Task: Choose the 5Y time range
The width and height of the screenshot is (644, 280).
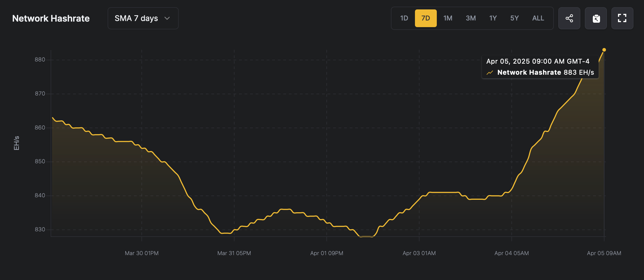Action: pos(514,18)
